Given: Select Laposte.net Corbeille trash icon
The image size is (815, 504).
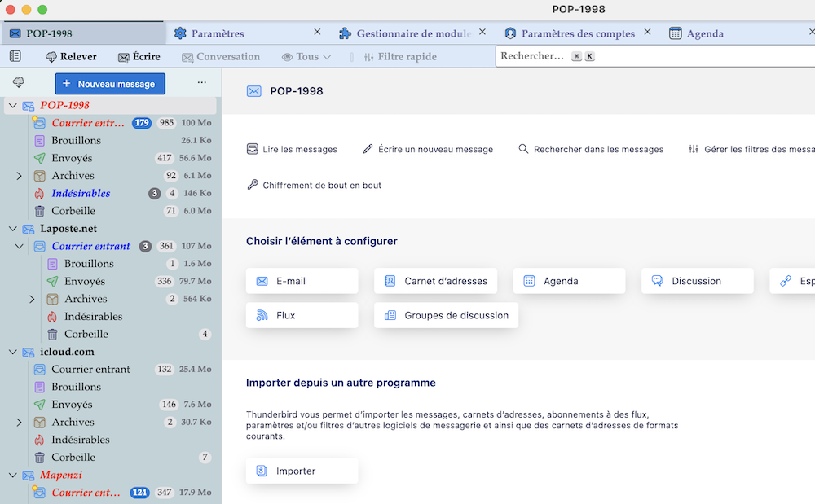Looking at the screenshot, I should (52, 335).
